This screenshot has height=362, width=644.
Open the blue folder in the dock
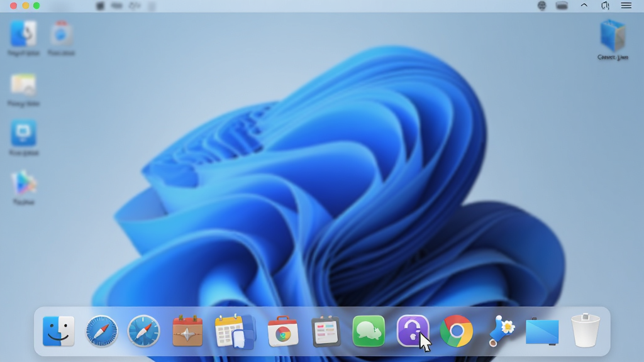(542, 331)
